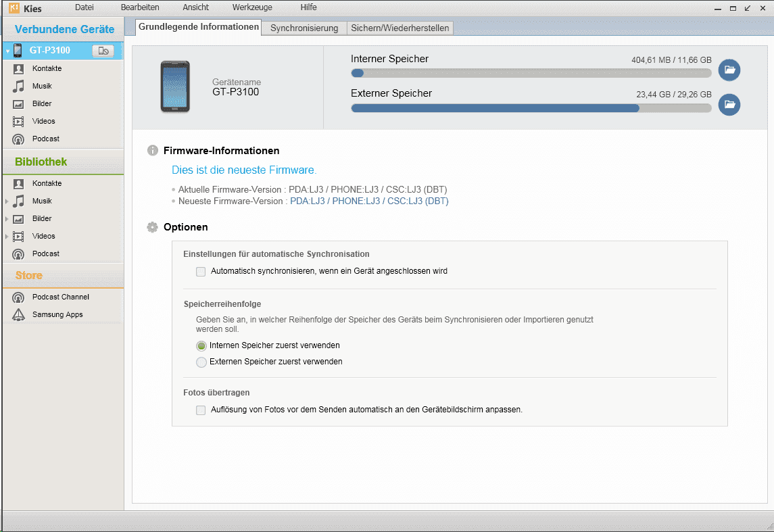
Task: Toggle automatic photo resolution adjustment checkbox
Action: point(201,410)
